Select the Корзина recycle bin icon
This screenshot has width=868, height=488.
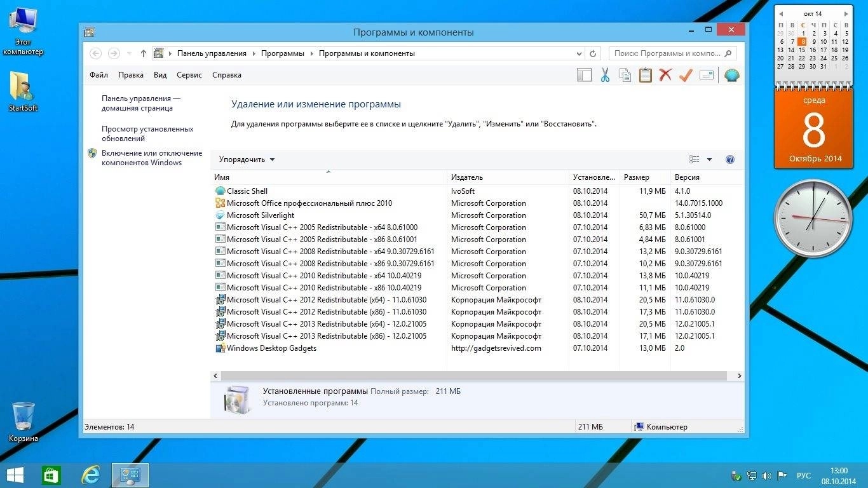click(x=24, y=422)
